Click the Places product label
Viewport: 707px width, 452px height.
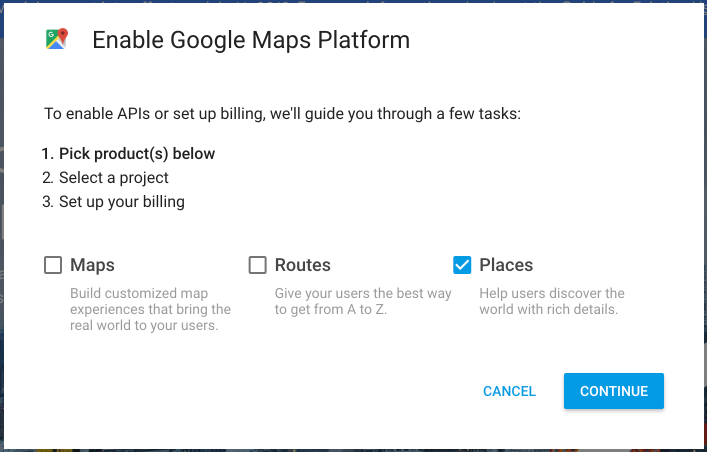[506, 265]
